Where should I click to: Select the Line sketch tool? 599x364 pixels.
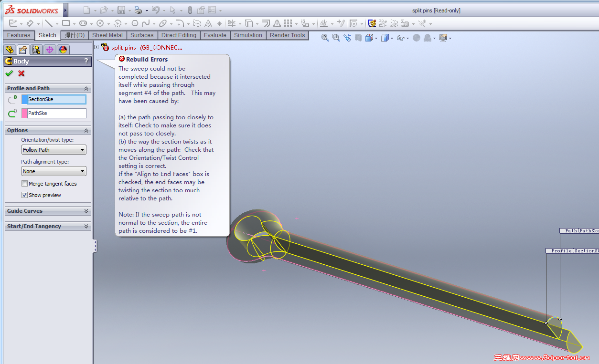coord(49,23)
